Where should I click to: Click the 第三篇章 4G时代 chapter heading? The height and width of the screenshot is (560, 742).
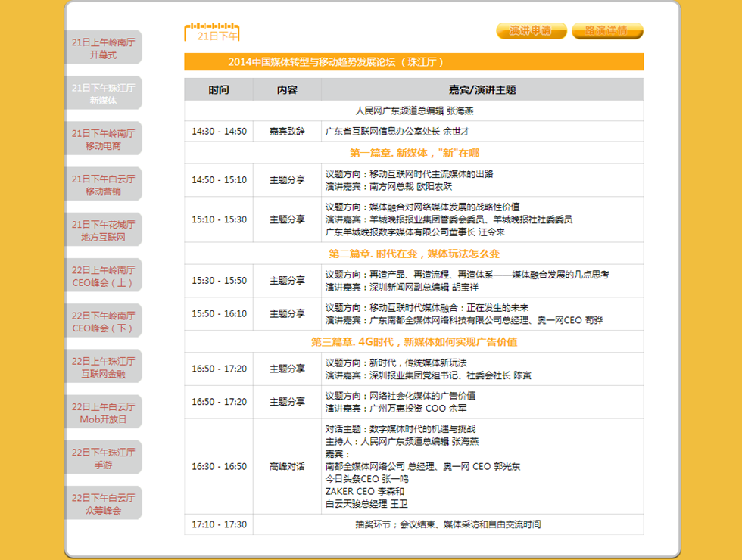(x=414, y=342)
